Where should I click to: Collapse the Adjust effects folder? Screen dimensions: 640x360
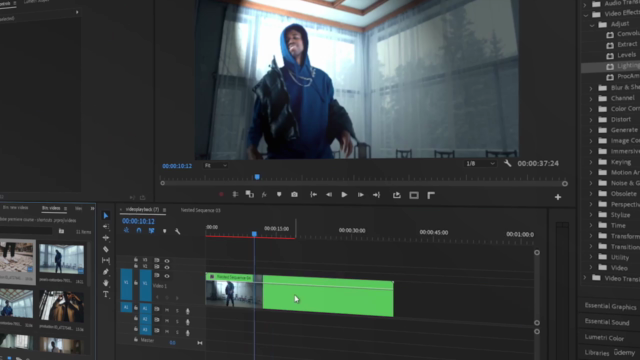(592, 25)
